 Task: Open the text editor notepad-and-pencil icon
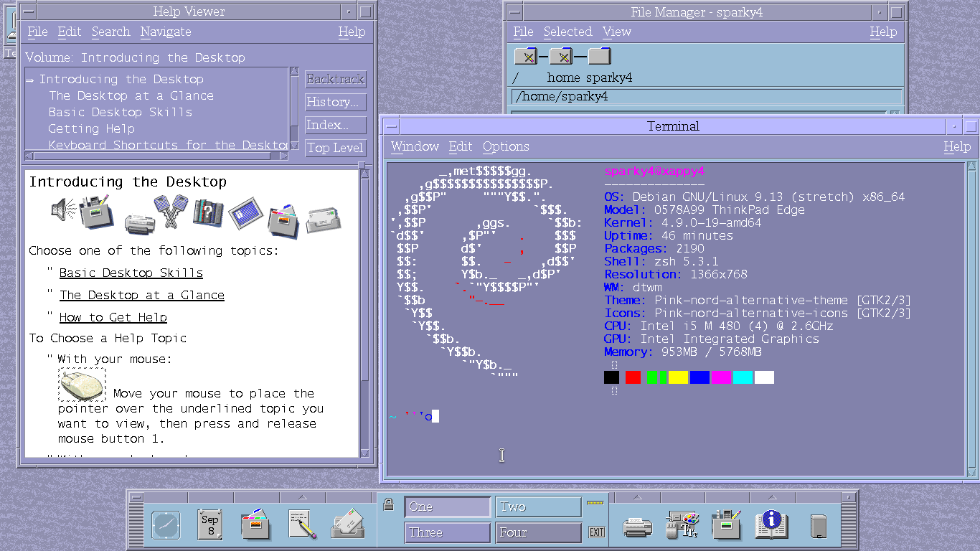302,525
